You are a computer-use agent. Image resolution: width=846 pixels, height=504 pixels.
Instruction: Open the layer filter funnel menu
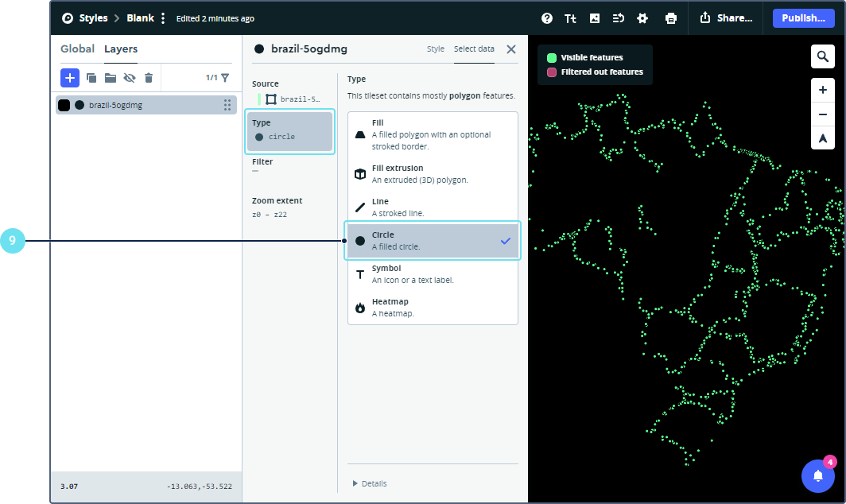pyautogui.click(x=225, y=78)
